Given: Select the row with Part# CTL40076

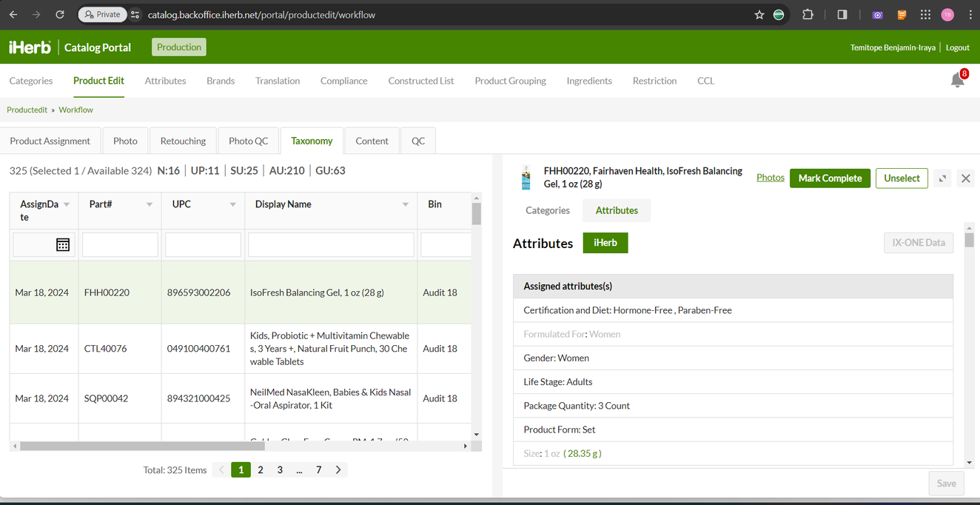Looking at the screenshot, I should 241,349.
